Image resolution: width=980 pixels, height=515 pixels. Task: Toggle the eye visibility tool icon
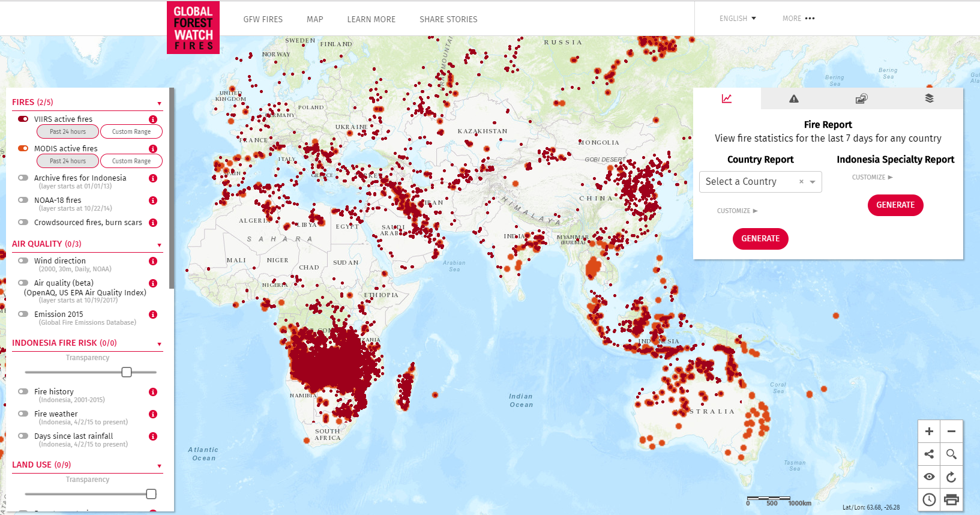click(929, 477)
